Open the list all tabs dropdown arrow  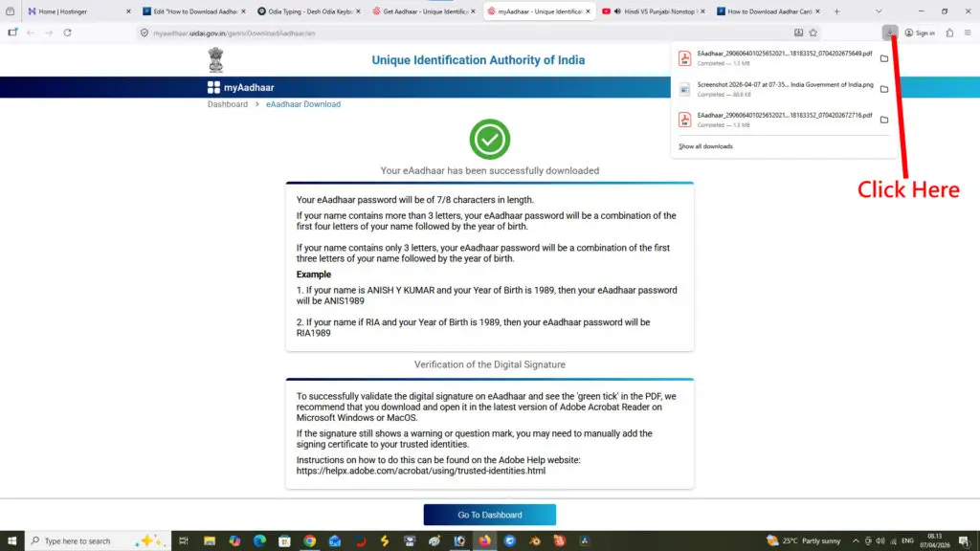(x=880, y=11)
